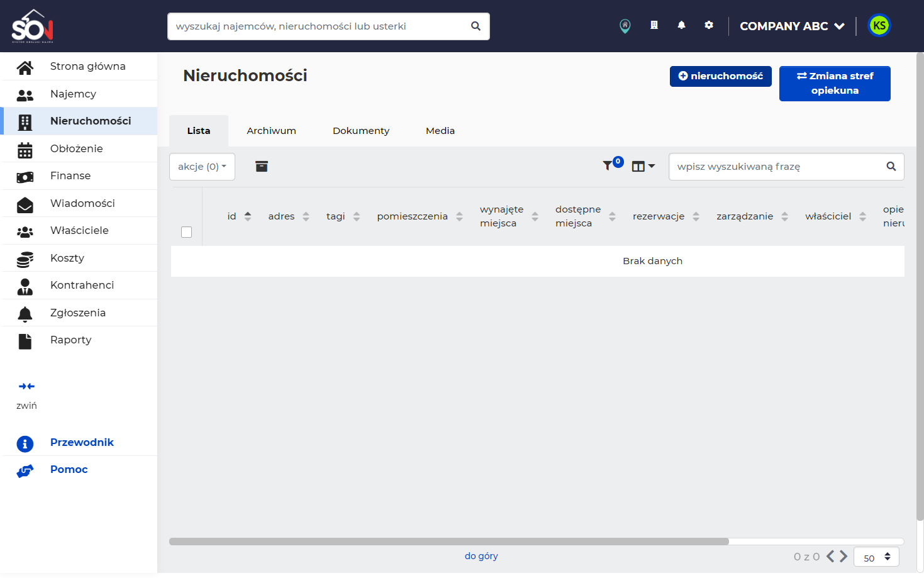The height and width of the screenshot is (578, 924).
Task: Sort table by pomieszczenia column
Action: coord(420,216)
